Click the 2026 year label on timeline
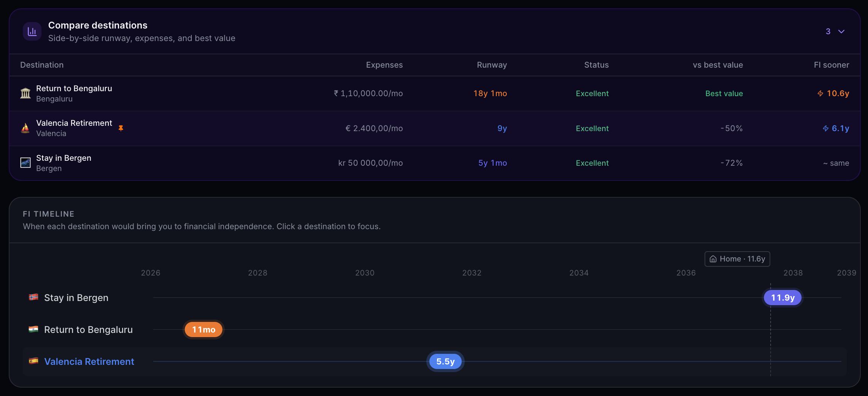This screenshot has height=396, width=868. 151,273
